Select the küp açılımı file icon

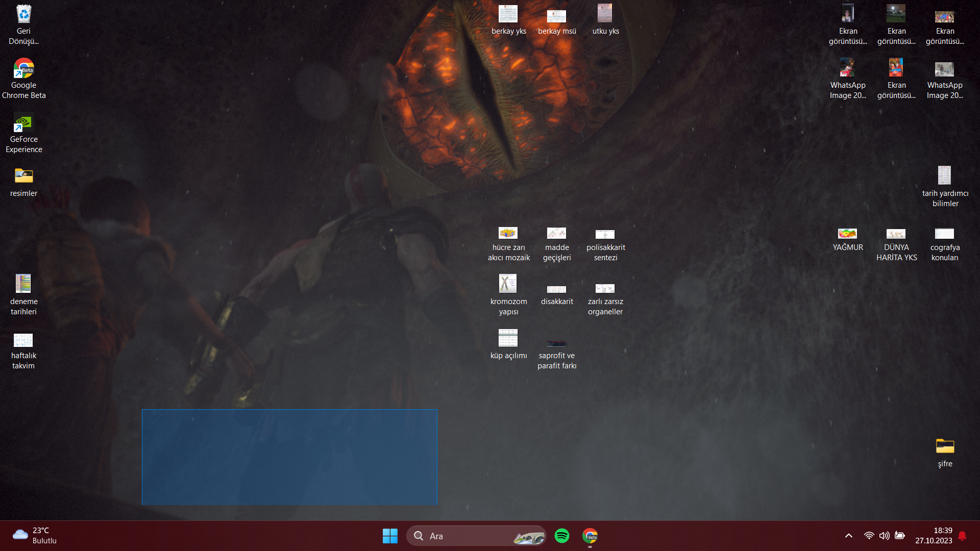point(508,345)
